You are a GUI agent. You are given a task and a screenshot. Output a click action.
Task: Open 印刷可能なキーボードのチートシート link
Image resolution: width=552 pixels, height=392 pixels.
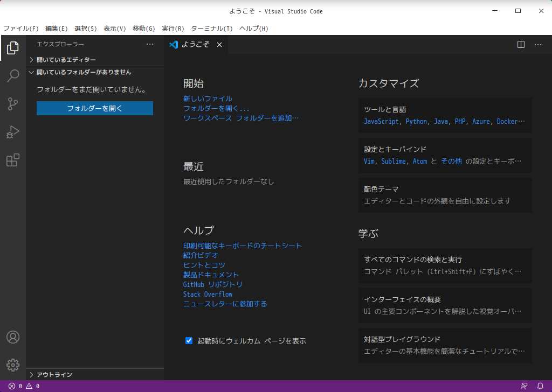click(243, 246)
